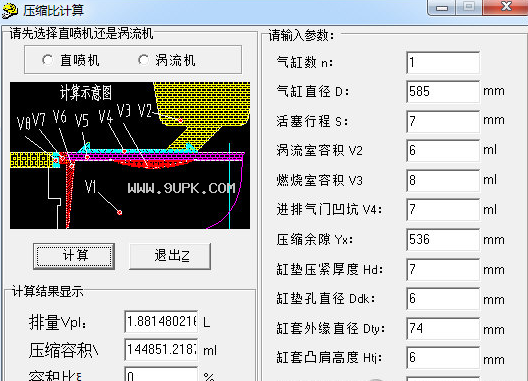This screenshot has width=528, height=381.
Task: Click the 缸套凸肩高度 Htj input field
Action: click(x=443, y=358)
